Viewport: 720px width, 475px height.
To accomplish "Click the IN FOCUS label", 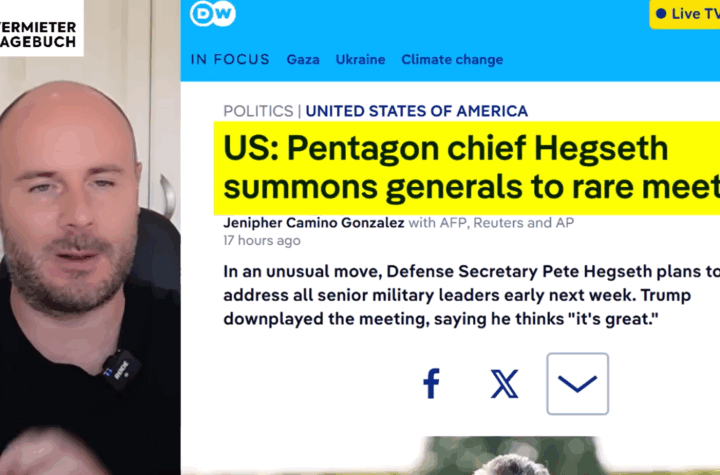I will pyautogui.click(x=230, y=60).
